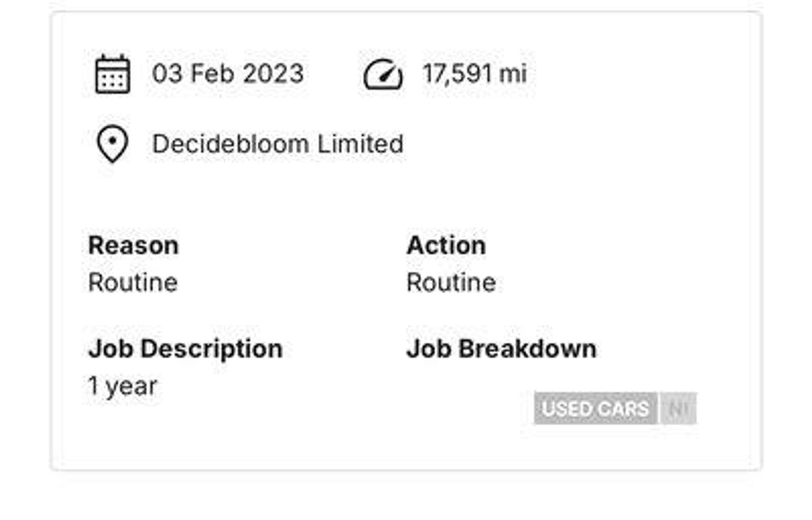Image resolution: width=812 pixels, height=520 pixels.
Task: Select the 17,591 mi mileage reading
Action: (475, 74)
